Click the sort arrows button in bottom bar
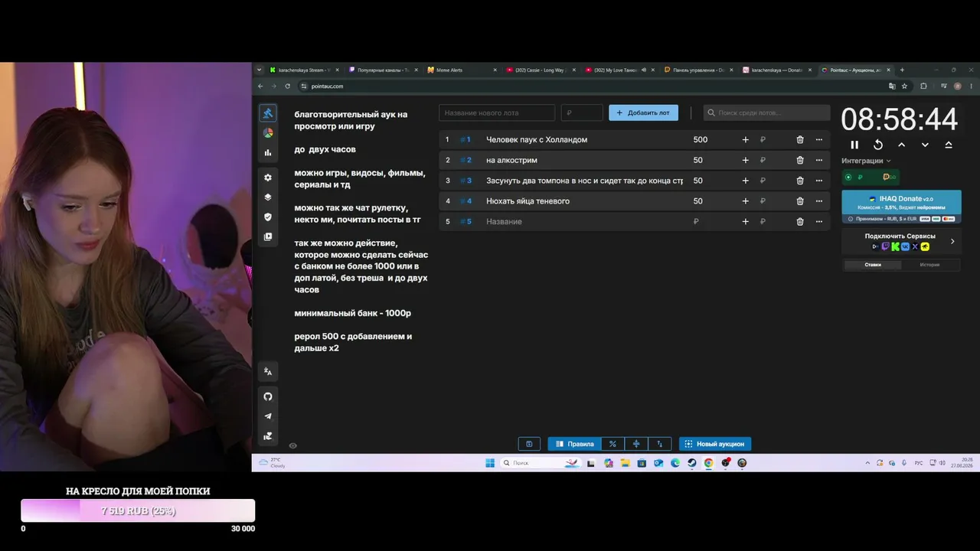The width and height of the screenshot is (980, 551). [x=660, y=444]
